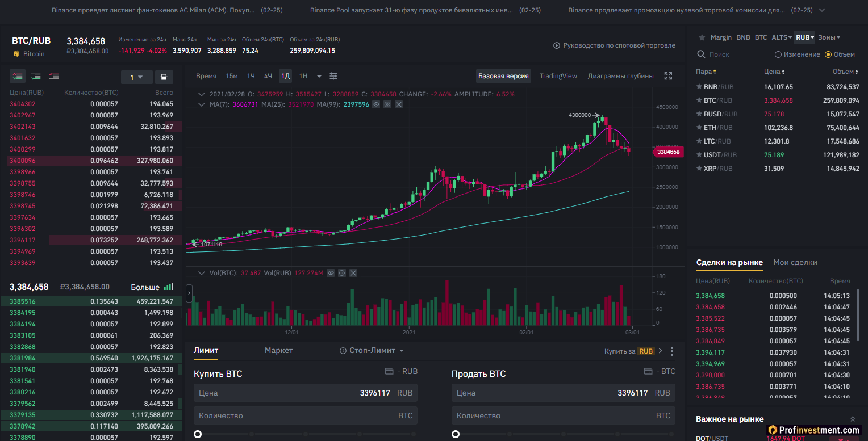Collapse the Vol indicator row chevron
Image resolution: width=868 pixels, height=441 pixels.
click(x=201, y=273)
